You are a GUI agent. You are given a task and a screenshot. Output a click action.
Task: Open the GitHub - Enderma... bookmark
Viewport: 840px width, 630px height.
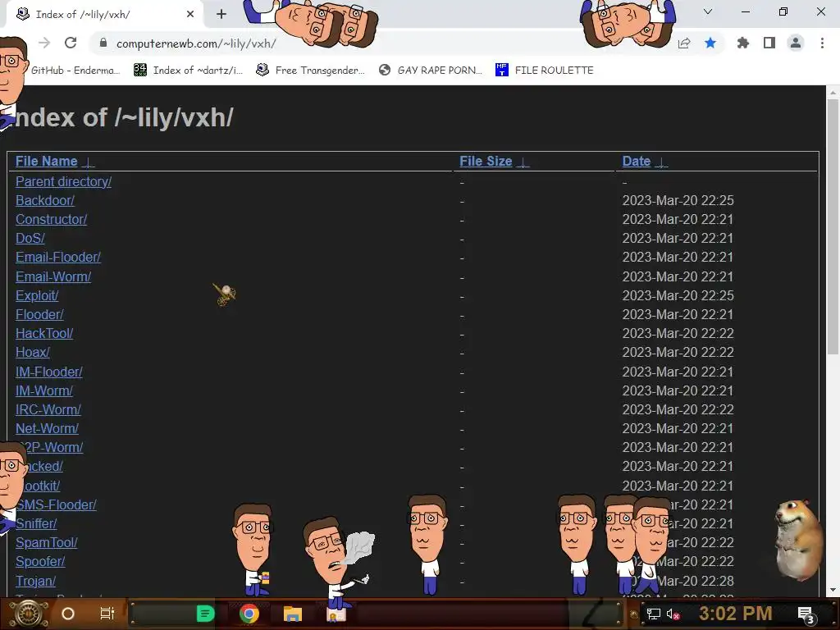(75, 71)
